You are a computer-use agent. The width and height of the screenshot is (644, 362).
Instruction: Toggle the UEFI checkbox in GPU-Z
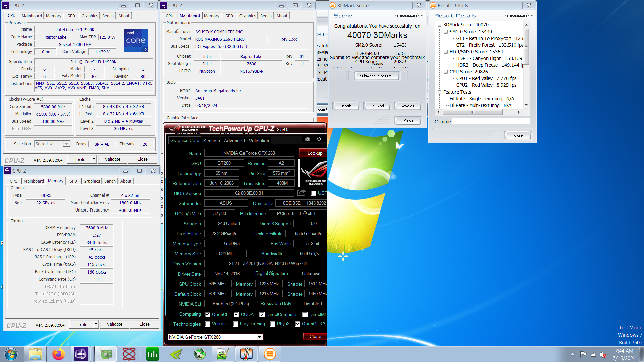pos(314,193)
